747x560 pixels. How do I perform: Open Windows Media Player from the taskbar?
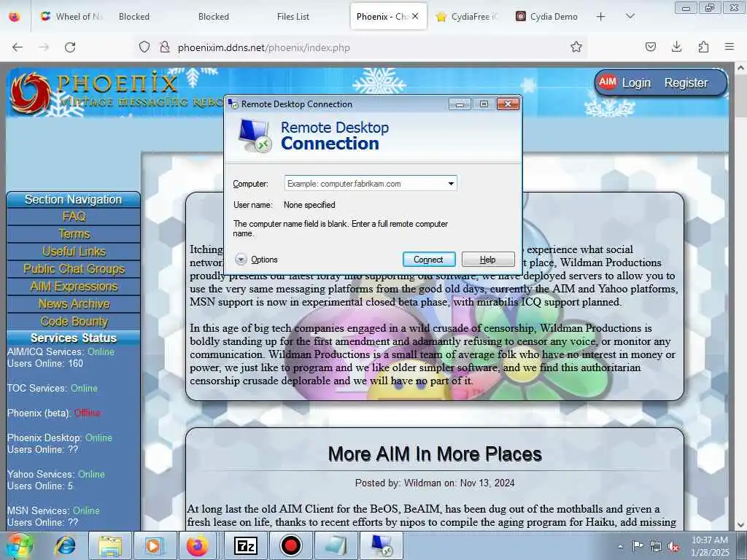click(155, 545)
